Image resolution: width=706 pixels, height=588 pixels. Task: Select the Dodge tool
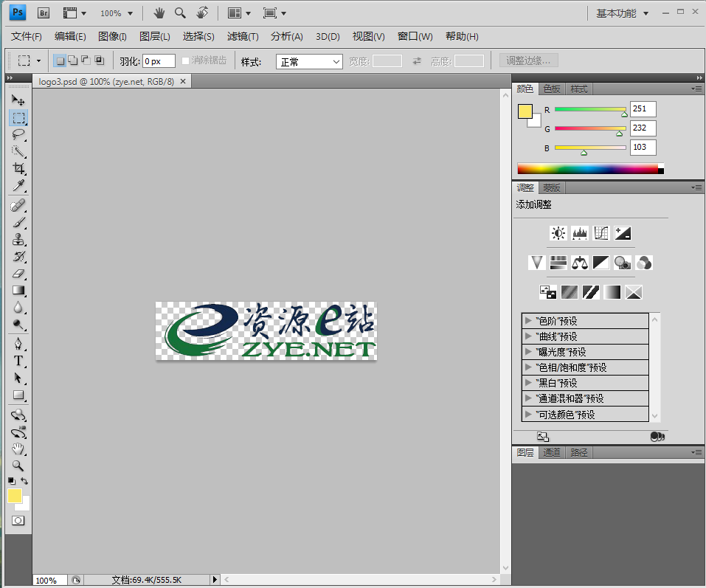tap(18, 325)
